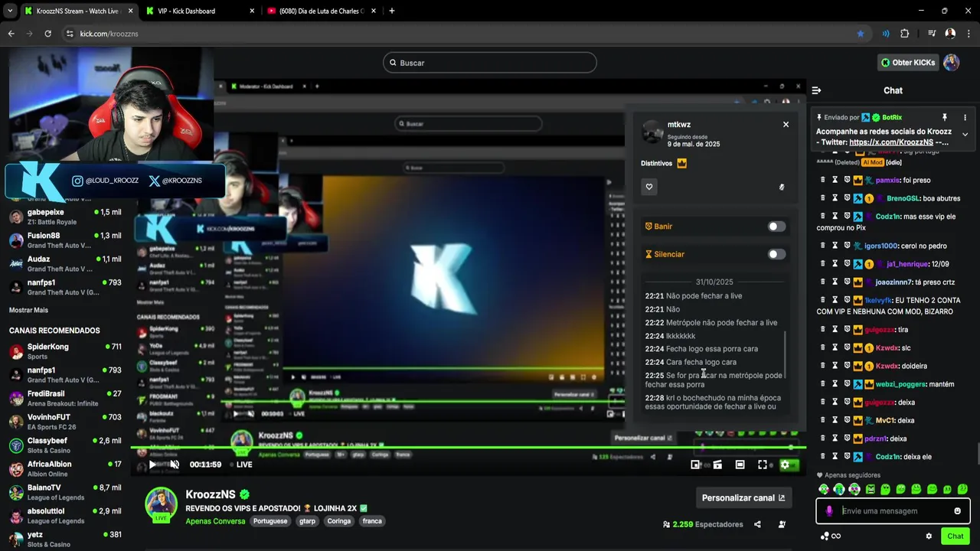Ban pdrzn1 using shield icon
The image size is (980, 551).
(x=847, y=439)
